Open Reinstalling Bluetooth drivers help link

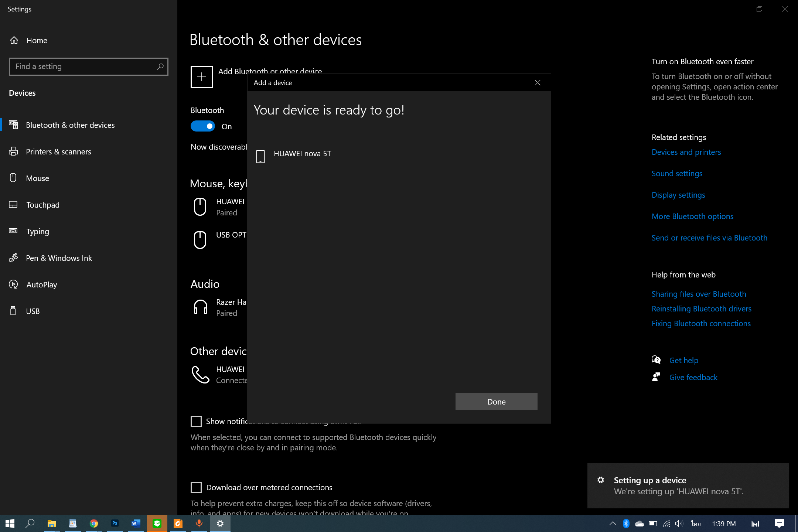(701, 309)
